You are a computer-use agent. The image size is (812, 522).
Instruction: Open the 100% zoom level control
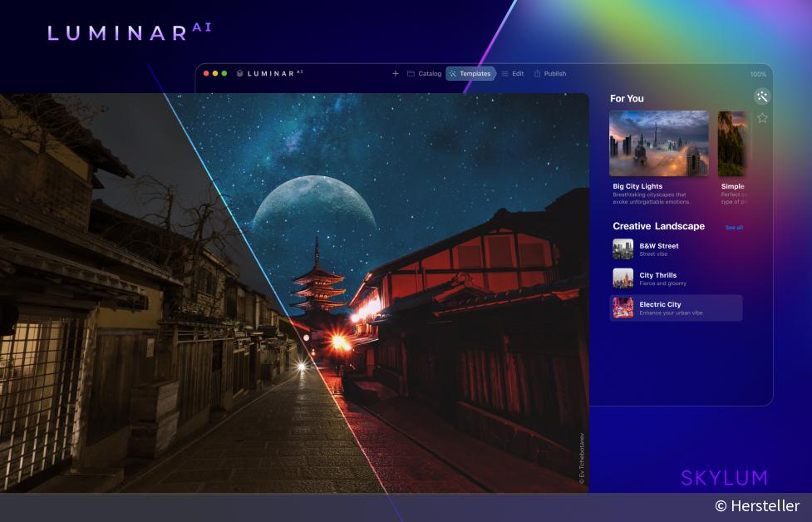pyautogui.click(x=757, y=73)
